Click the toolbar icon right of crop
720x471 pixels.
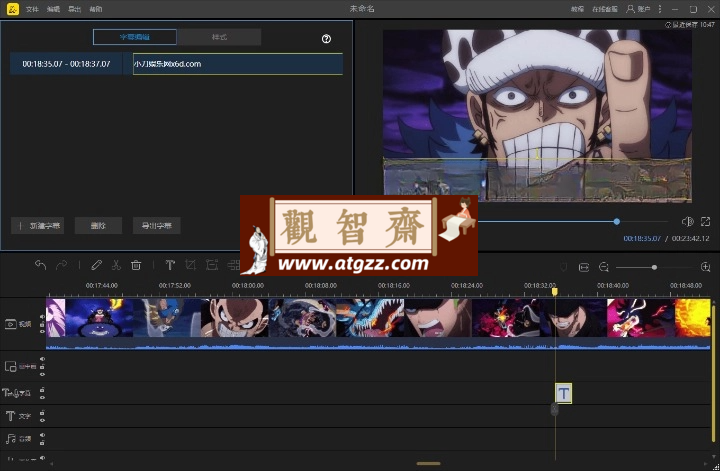211,265
